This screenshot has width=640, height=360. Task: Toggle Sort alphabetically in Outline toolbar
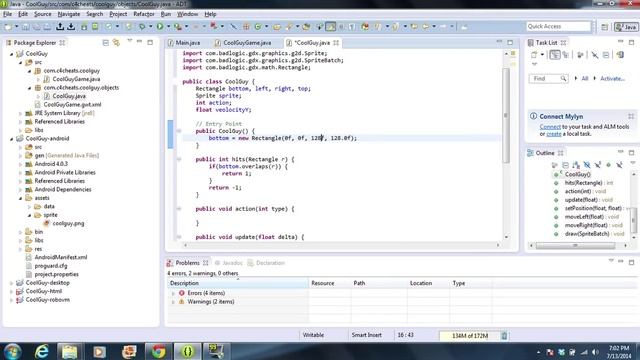click(x=576, y=165)
